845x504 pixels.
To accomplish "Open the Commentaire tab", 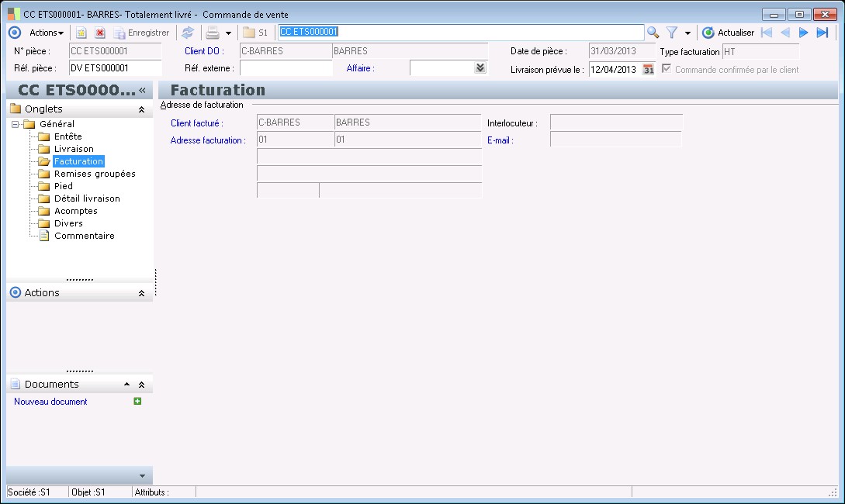I will tap(84, 236).
